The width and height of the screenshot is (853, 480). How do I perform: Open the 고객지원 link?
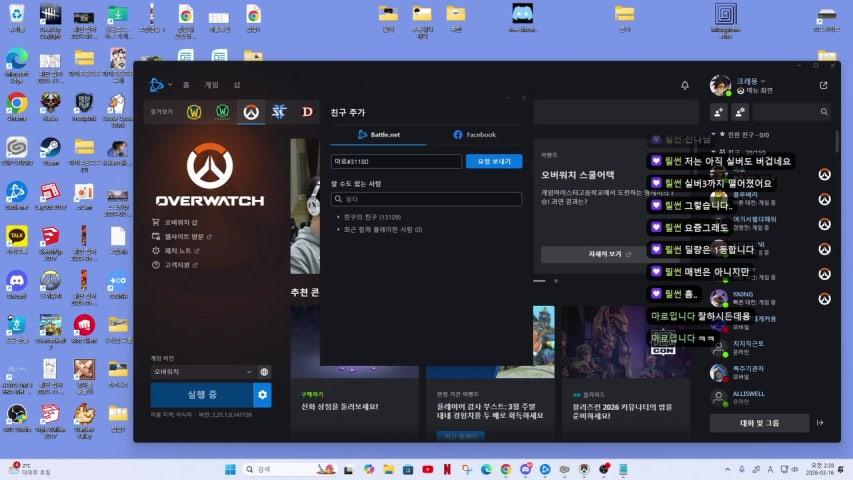tap(175, 264)
